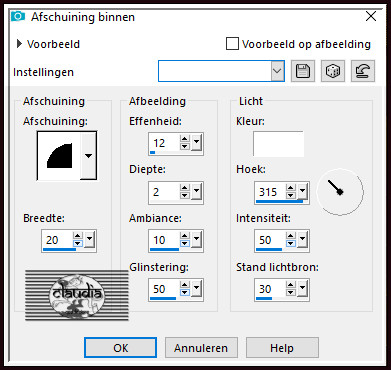Image resolution: width=391 pixels, height=370 pixels.
Task: Click the Hoek value field showing 315
Action: pyautogui.click(x=271, y=192)
